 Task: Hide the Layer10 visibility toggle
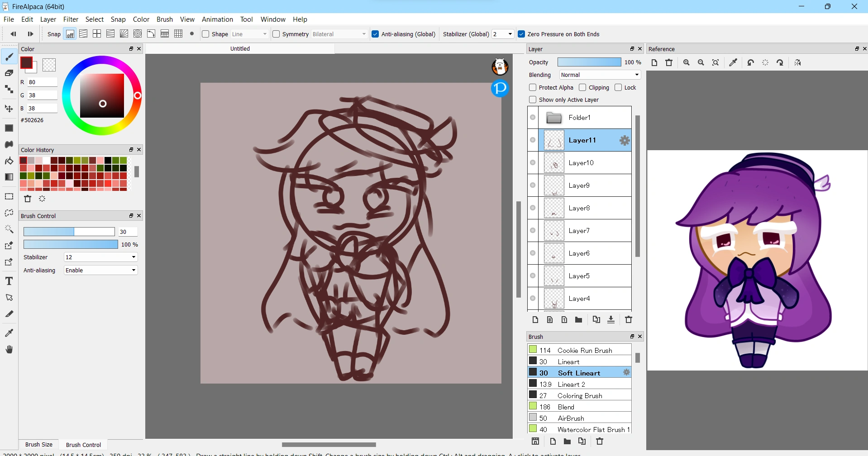(x=533, y=162)
